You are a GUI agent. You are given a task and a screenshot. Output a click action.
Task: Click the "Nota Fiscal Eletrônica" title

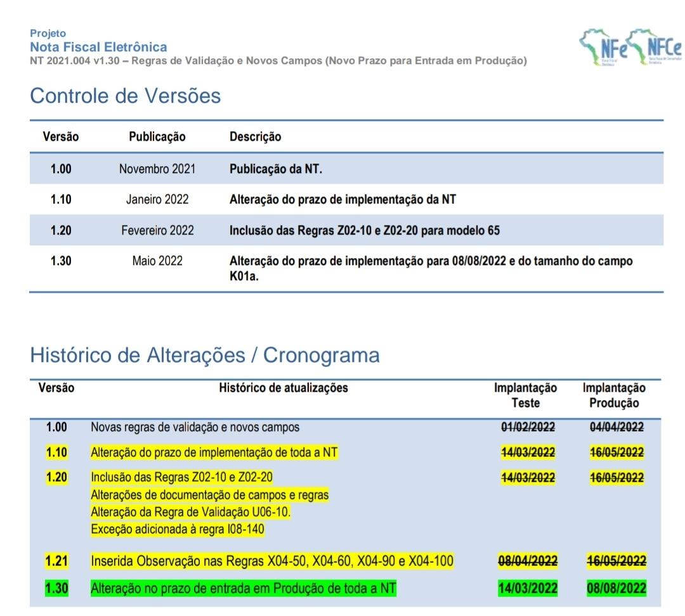(x=98, y=47)
